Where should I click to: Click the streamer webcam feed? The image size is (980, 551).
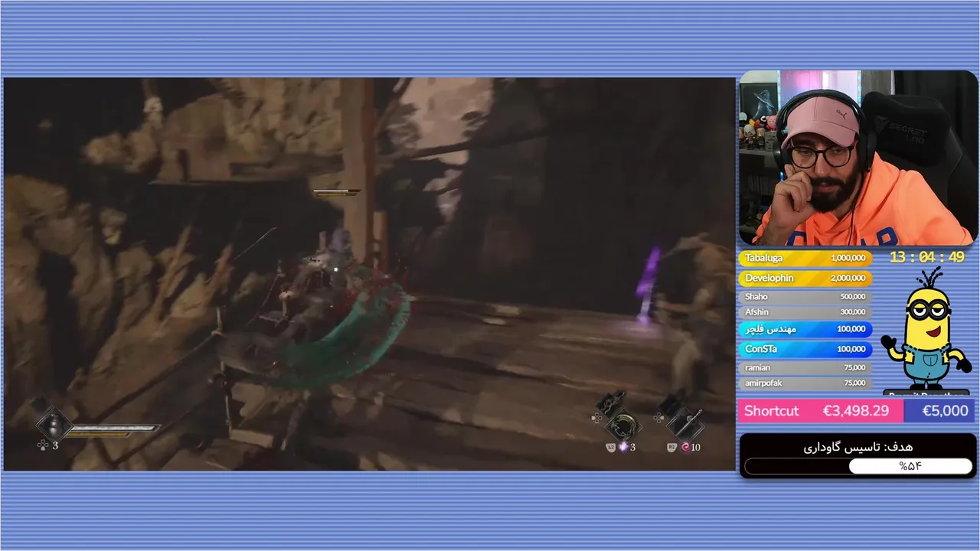click(857, 158)
